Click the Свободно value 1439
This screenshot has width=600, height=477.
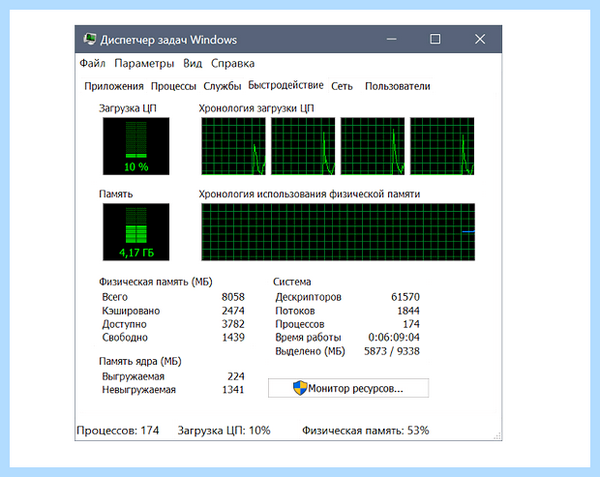[233, 337]
